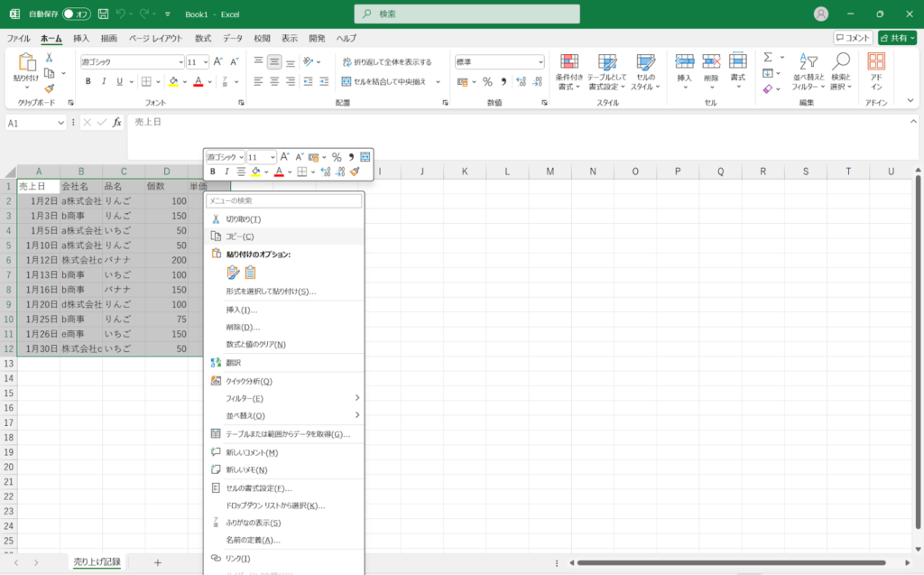Open the font name dropdown in ribbon
Viewport: 924px width, 575px height.
click(179, 62)
